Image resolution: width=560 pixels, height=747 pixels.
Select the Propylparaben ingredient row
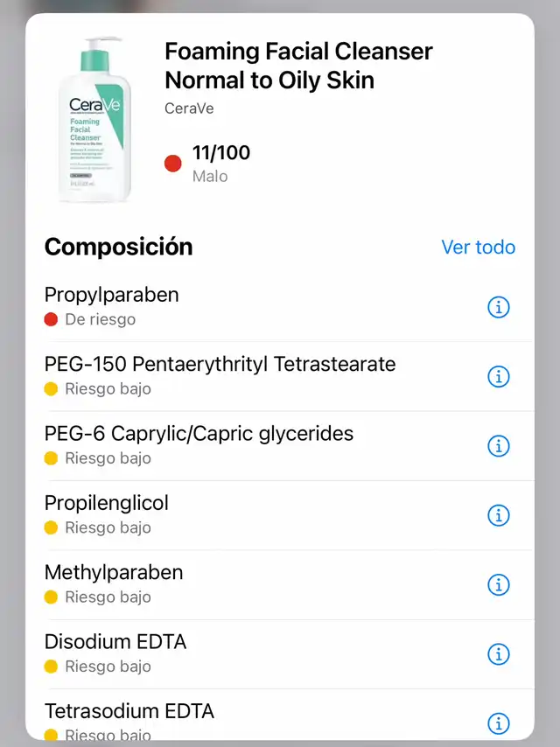pos(280,306)
